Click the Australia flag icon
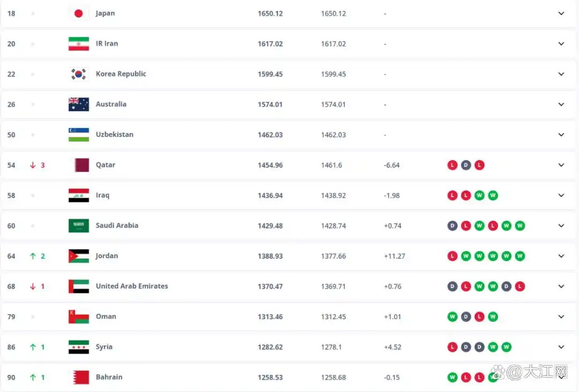Screen dimensions: 579x392 [79, 104]
